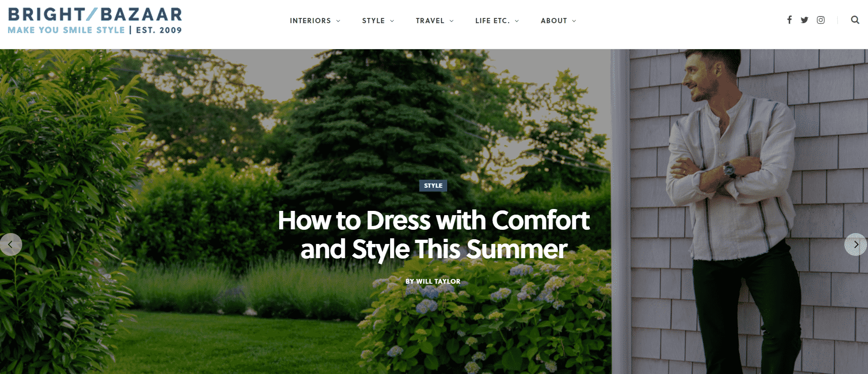Select the About navigation item
Screen dimensions: 868x374
click(554, 21)
